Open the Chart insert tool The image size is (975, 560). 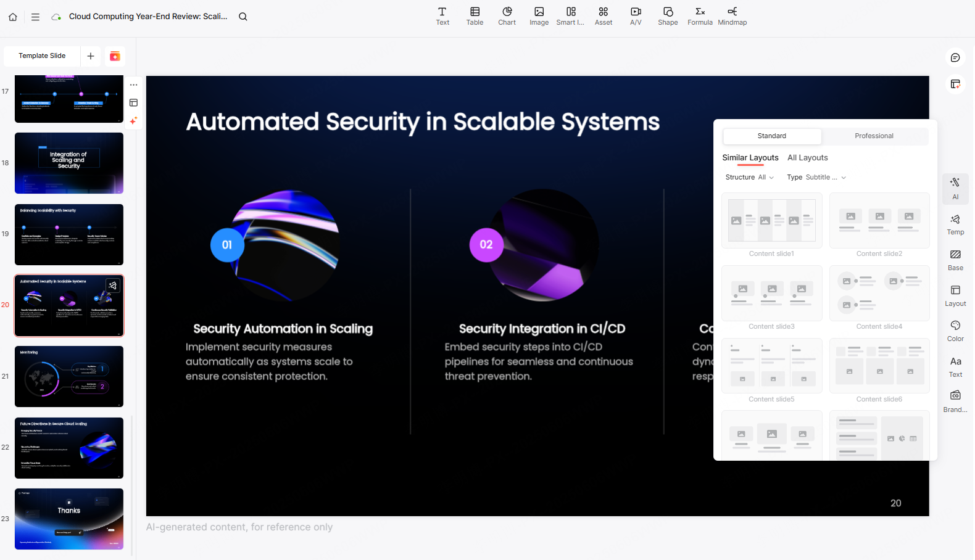click(x=507, y=16)
